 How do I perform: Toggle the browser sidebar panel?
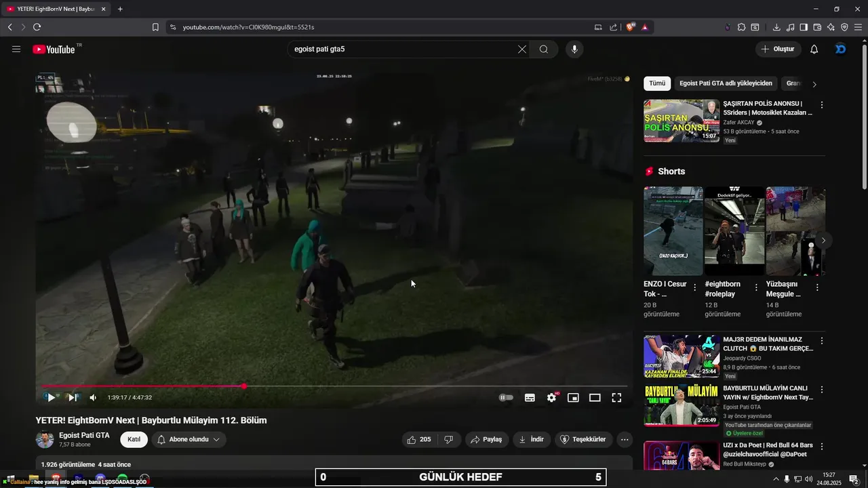pyautogui.click(x=804, y=27)
